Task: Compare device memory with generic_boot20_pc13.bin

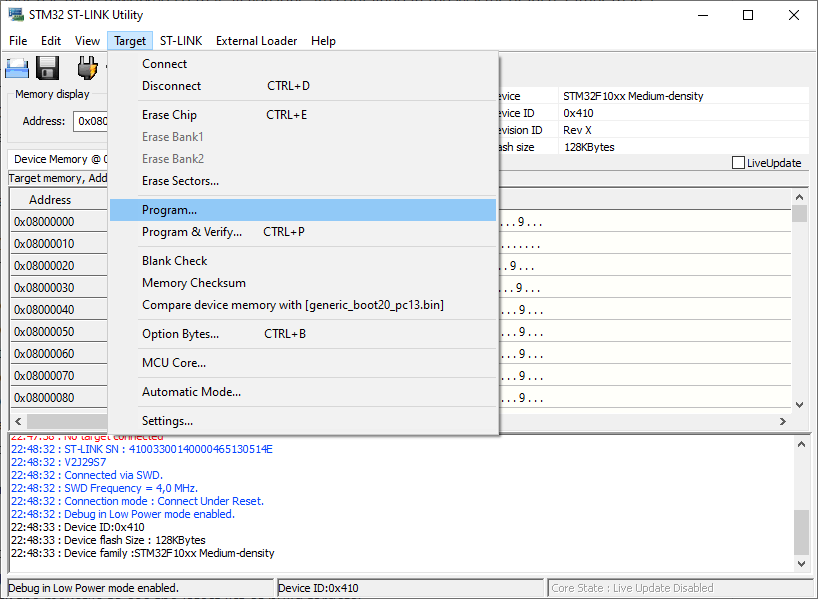Action: [x=303, y=305]
